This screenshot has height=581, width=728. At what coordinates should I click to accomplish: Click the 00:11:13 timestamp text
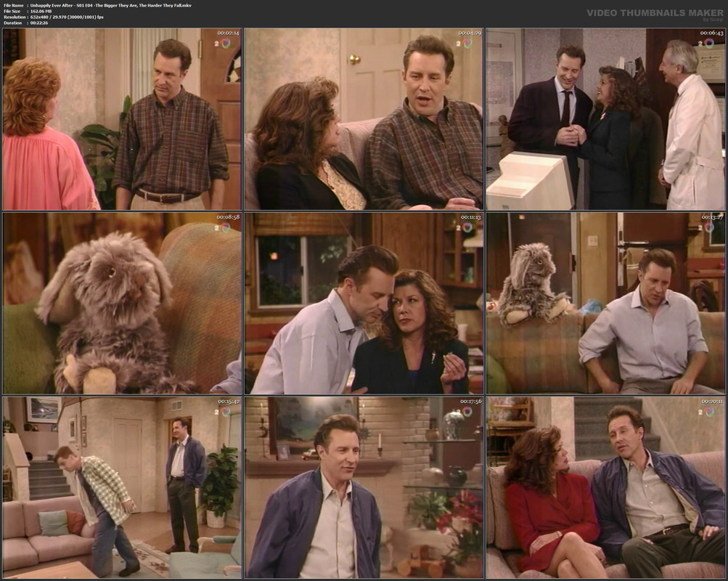click(x=470, y=217)
